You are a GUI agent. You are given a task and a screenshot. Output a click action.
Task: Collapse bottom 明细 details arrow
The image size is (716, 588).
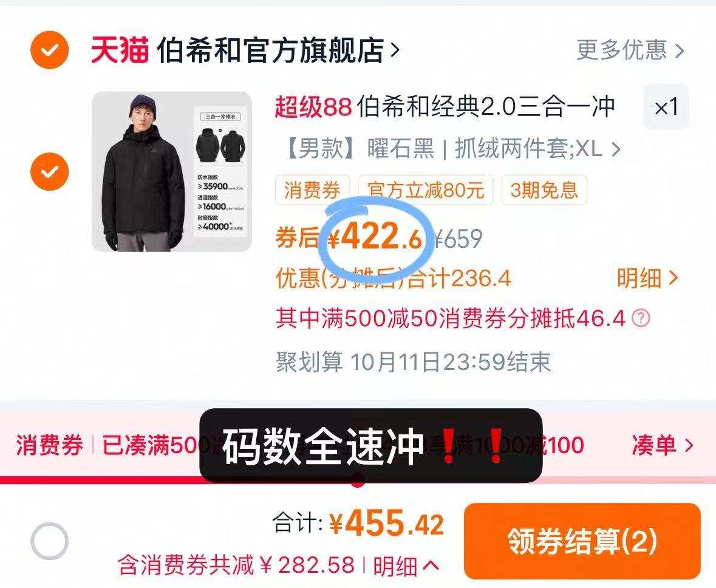click(x=406, y=566)
